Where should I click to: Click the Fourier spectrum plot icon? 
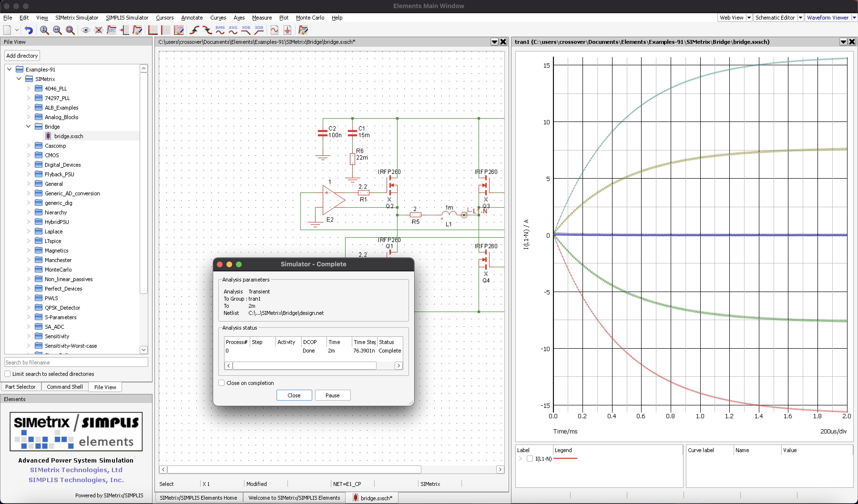(x=287, y=30)
